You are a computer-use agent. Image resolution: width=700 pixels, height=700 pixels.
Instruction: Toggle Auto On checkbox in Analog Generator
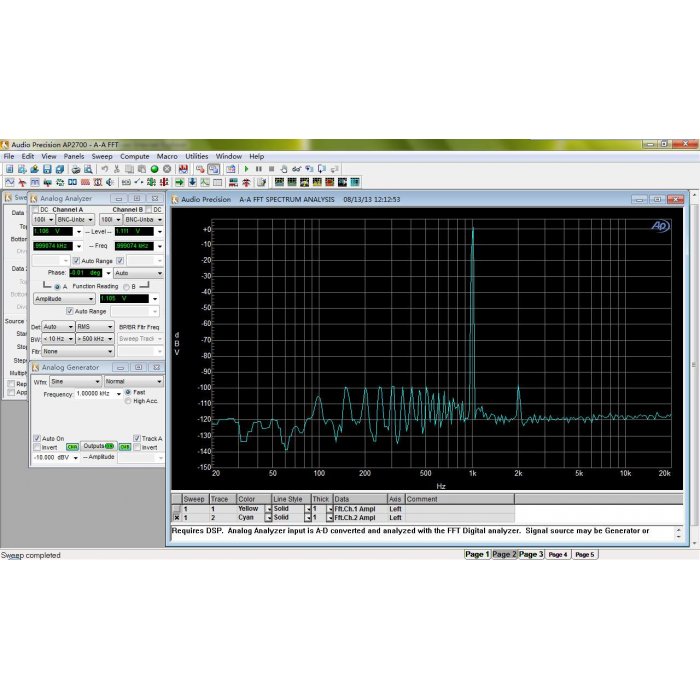tap(37, 438)
